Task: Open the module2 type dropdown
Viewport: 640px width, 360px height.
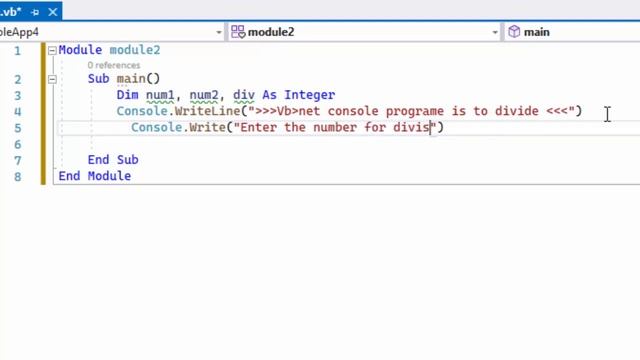Action: 364,32
